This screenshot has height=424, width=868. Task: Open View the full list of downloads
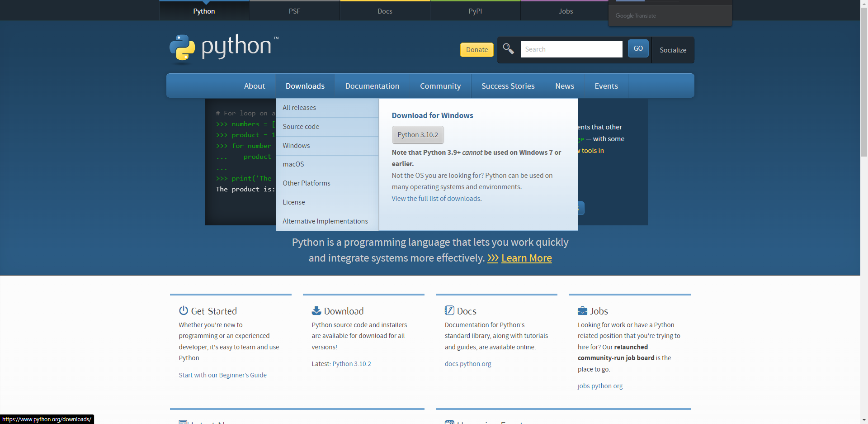437,199
